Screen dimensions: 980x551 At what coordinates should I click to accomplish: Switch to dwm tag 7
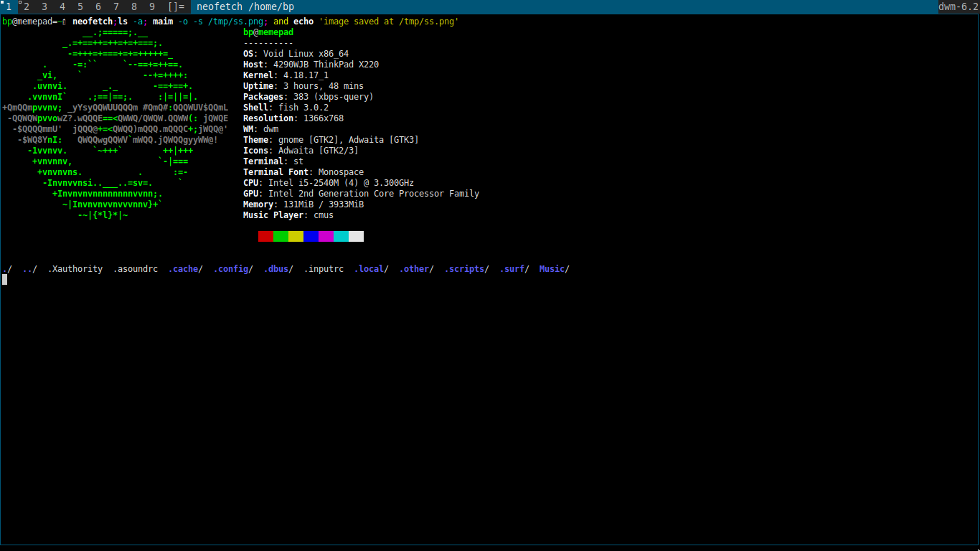coord(116,6)
